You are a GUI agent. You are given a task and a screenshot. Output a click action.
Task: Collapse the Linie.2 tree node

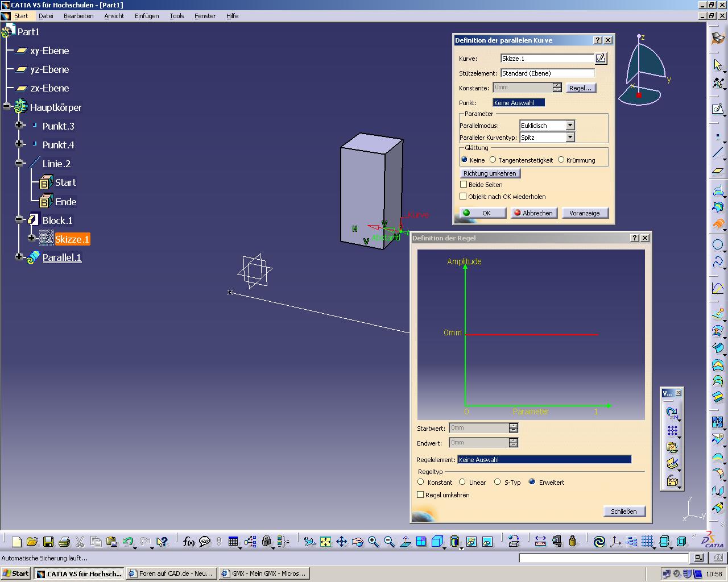19,163
